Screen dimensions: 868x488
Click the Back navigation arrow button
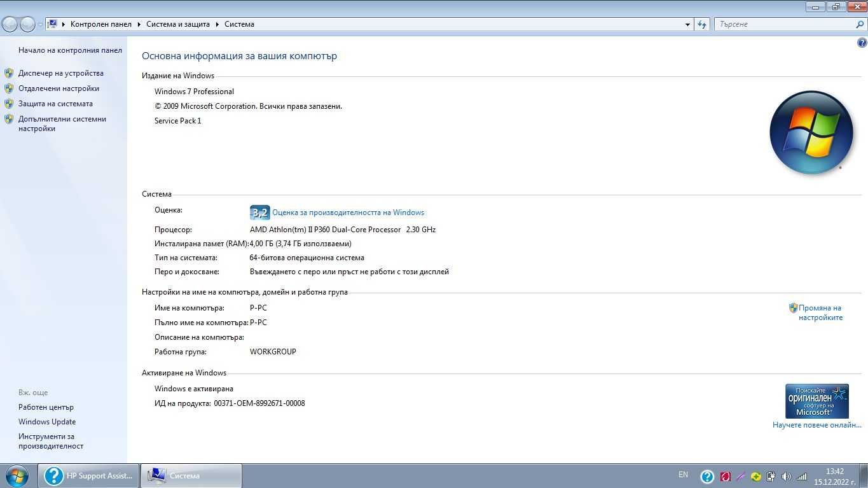click(x=10, y=24)
